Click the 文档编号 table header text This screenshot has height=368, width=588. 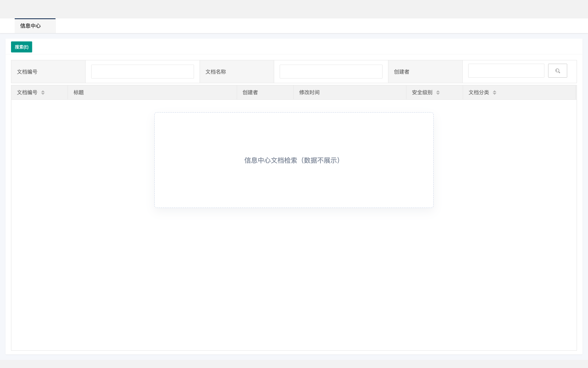click(x=27, y=93)
